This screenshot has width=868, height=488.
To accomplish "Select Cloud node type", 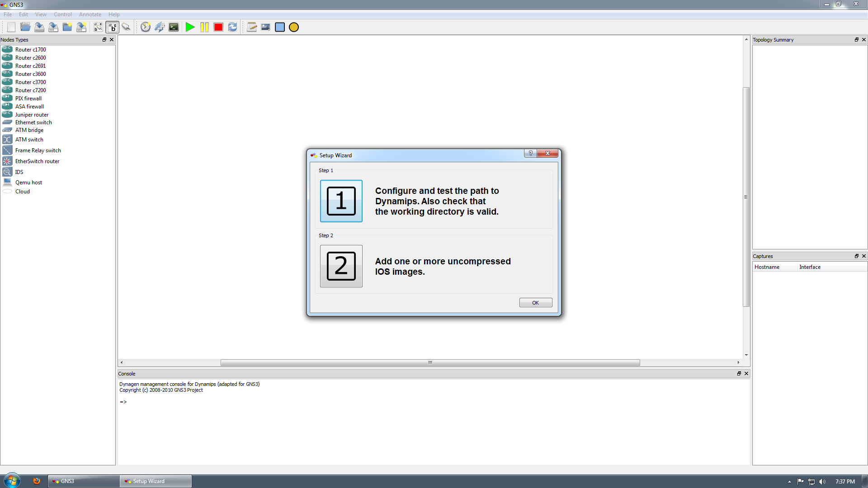I will pyautogui.click(x=58, y=192).
